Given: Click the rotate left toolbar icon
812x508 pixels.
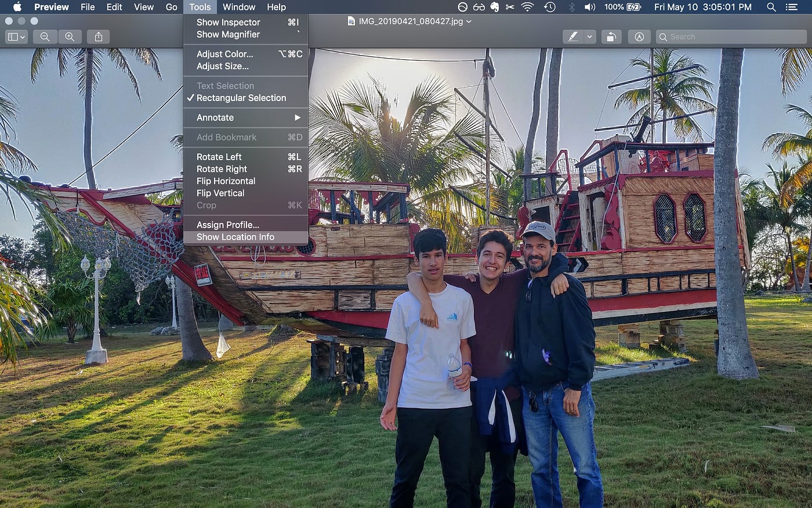Looking at the screenshot, I should click(x=611, y=37).
